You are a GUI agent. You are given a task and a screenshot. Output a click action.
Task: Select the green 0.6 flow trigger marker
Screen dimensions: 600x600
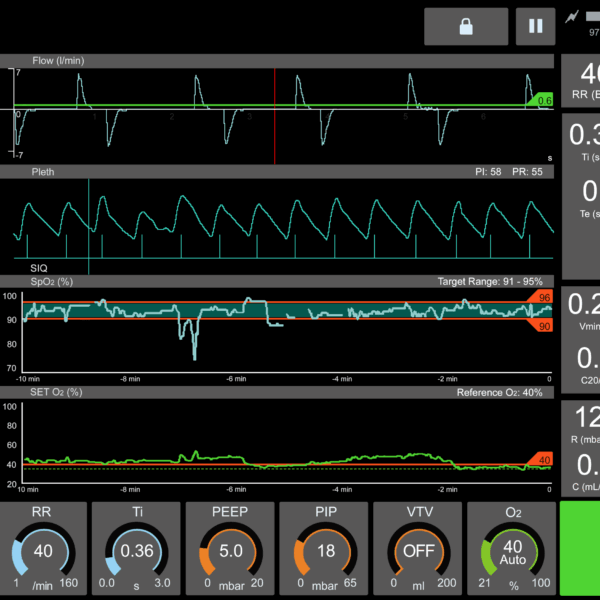pos(541,100)
